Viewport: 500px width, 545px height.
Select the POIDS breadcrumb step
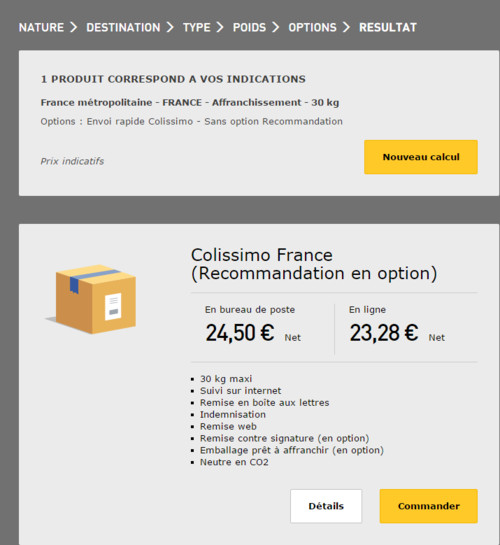(x=249, y=27)
